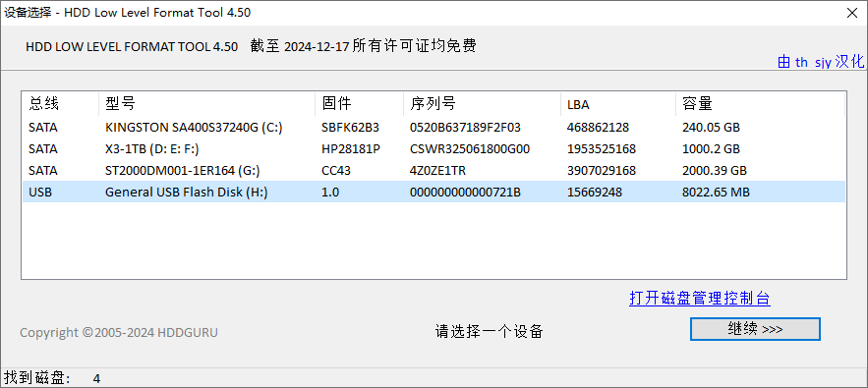Screen dimensions: 868x388
Task: Click LBA value 15669248
Action: pos(595,193)
